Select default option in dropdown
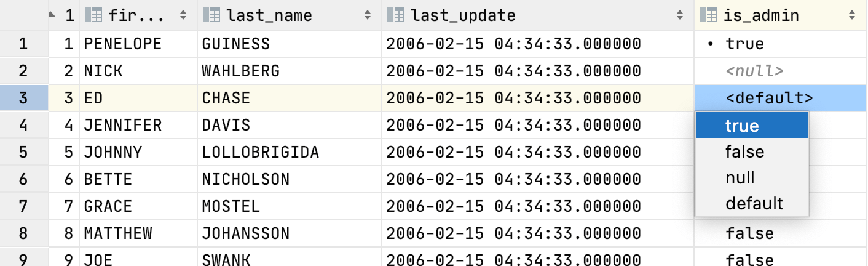The width and height of the screenshot is (868, 266). 754,203
